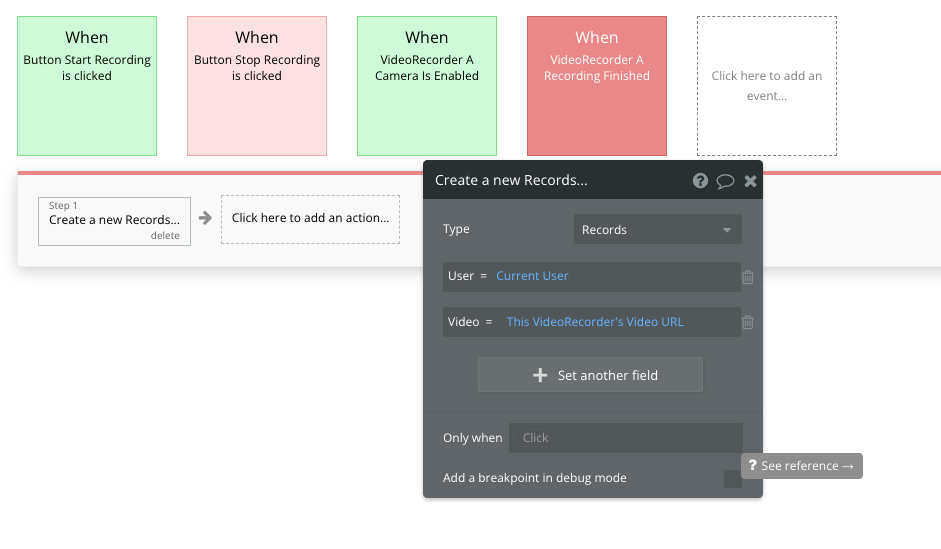Click the Only when condition field
The height and width of the screenshot is (549, 941).
(x=625, y=438)
